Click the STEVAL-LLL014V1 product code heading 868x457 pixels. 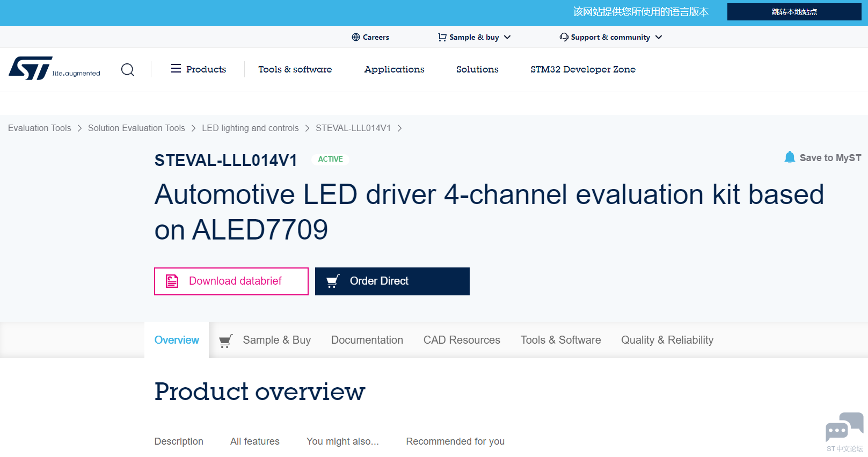(x=226, y=160)
